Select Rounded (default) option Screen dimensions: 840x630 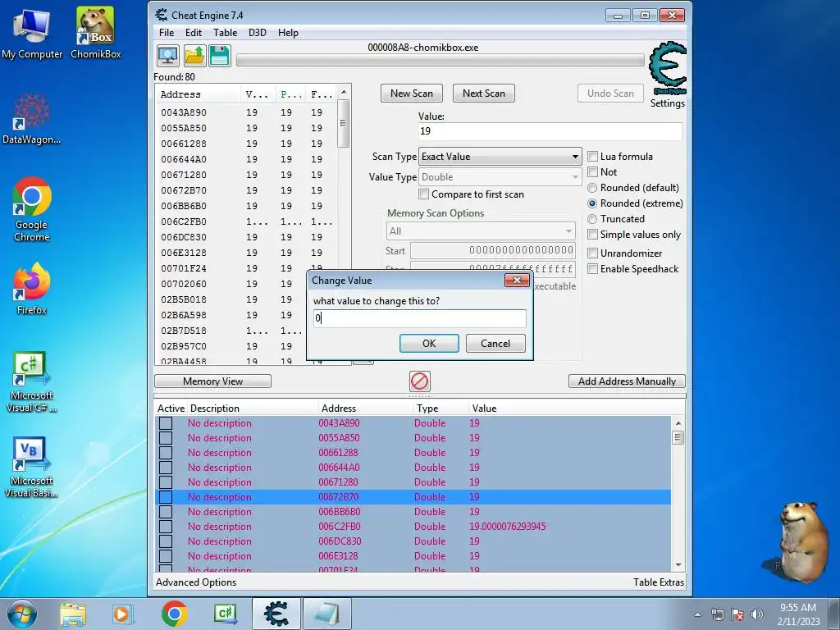pyautogui.click(x=592, y=188)
